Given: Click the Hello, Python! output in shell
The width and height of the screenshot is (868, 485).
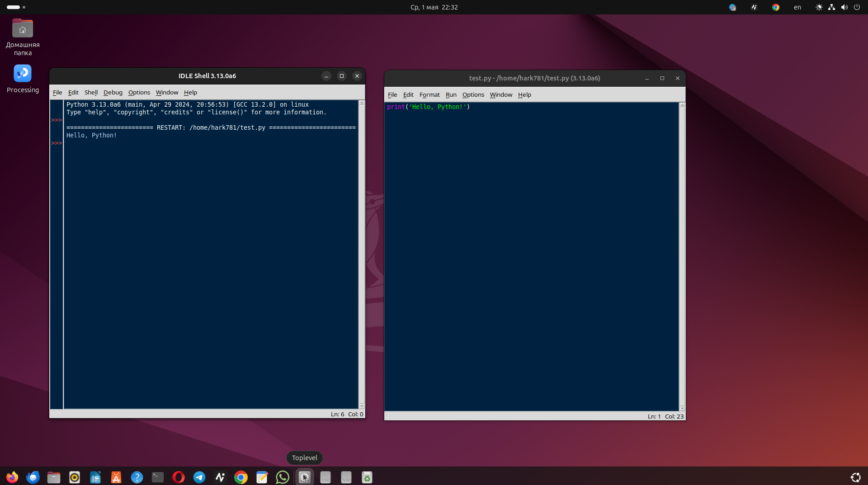Looking at the screenshot, I should pyautogui.click(x=92, y=135).
